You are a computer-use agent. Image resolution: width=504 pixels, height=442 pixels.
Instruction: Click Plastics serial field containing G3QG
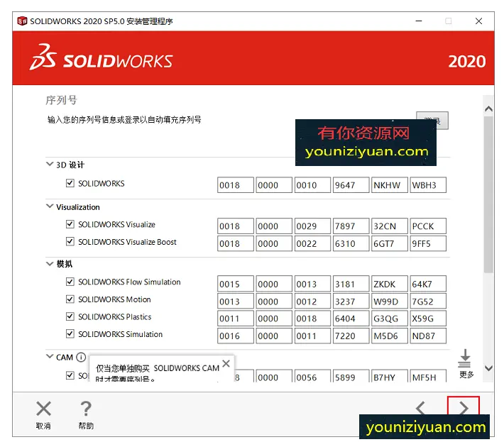390,319
